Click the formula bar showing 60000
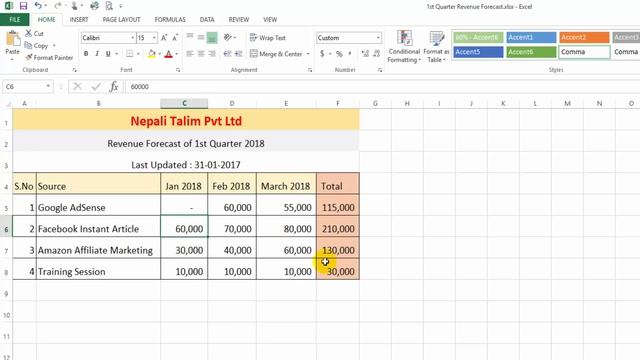This screenshot has height=360, width=640. pos(382,87)
